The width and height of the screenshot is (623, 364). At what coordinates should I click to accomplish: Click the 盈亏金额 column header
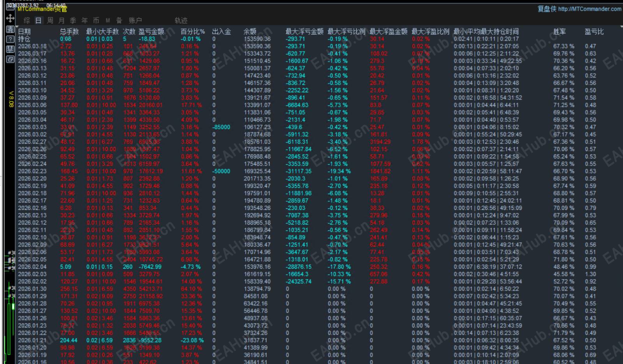click(x=151, y=32)
